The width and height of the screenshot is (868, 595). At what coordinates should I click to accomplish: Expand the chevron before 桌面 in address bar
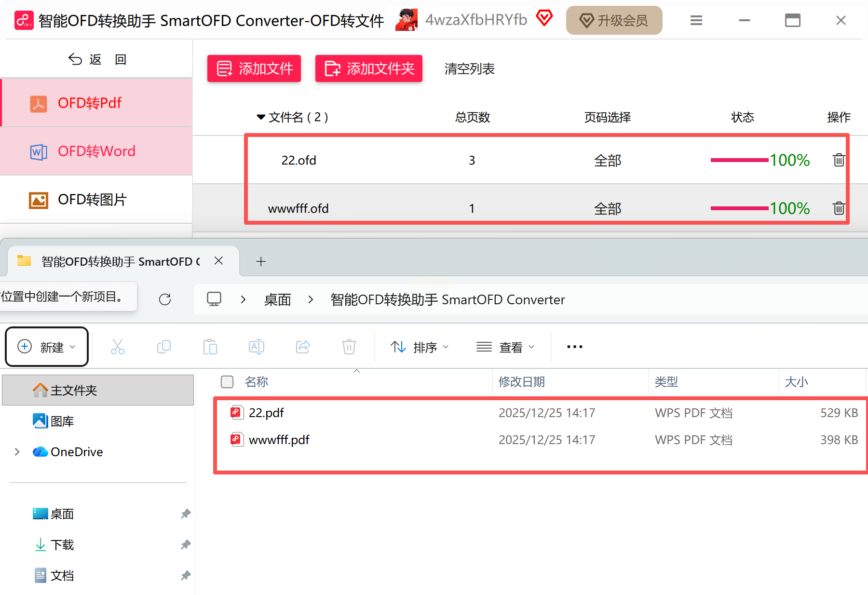tap(244, 299)
